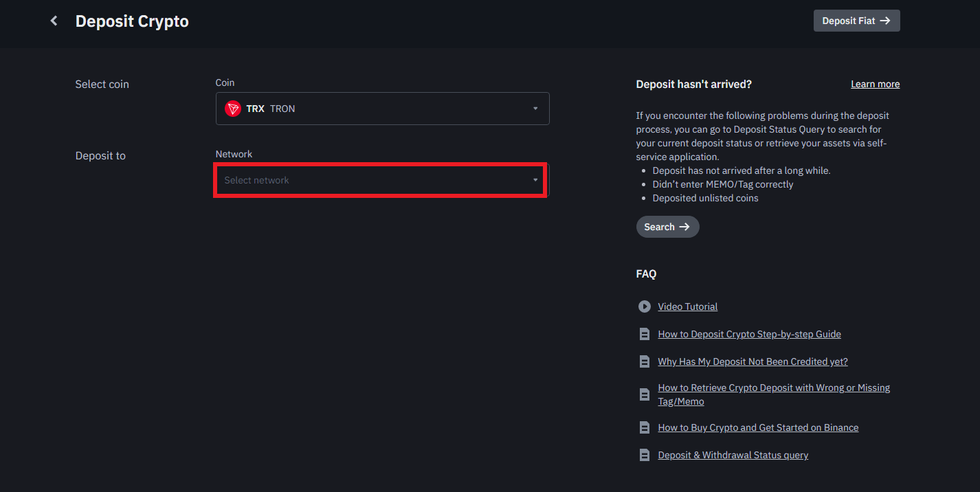Open Why Has My Deposit Not Been Credited
The height and width of the screenshot is (492, 980).
[x=753, y=361]
